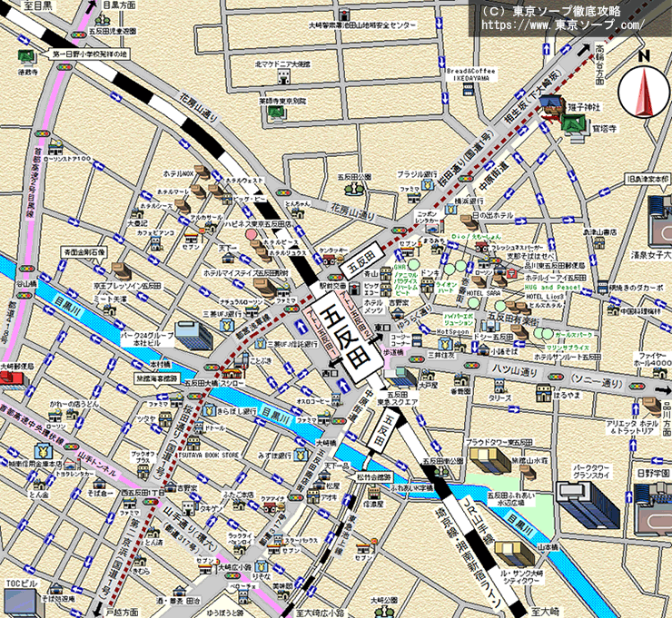Click the 宝塔寺 temple icon
672x618 pixels.
(x=575, y=127)
